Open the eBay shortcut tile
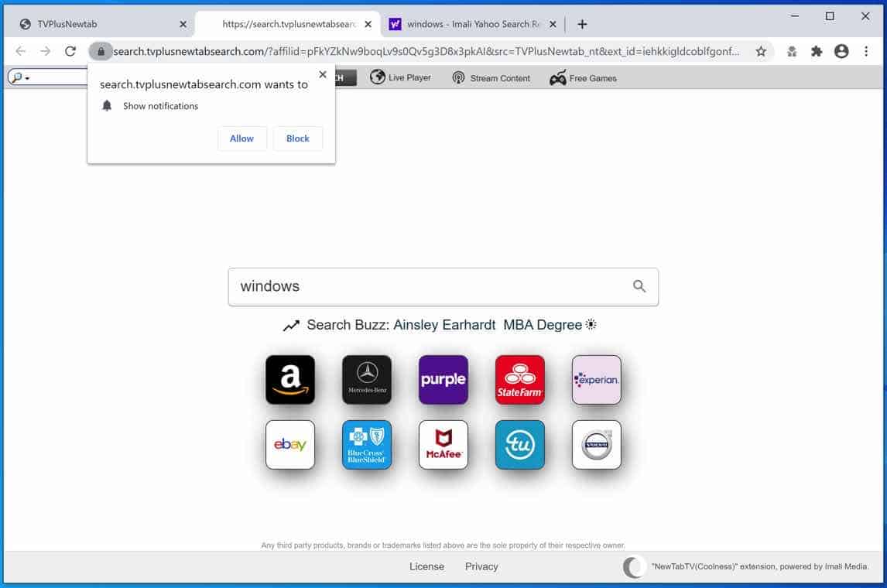This screenshot has height=588, width=887. click(x=290, y=444)
